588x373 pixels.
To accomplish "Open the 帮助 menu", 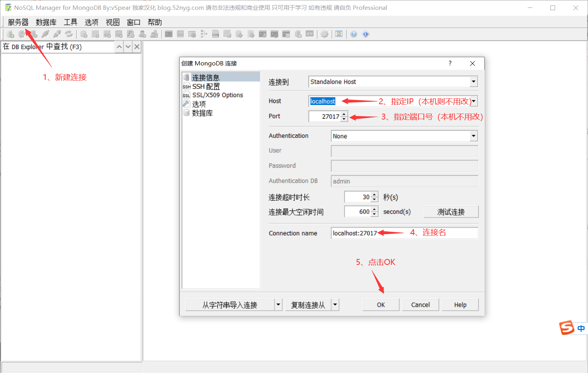I will click(155, 22).
